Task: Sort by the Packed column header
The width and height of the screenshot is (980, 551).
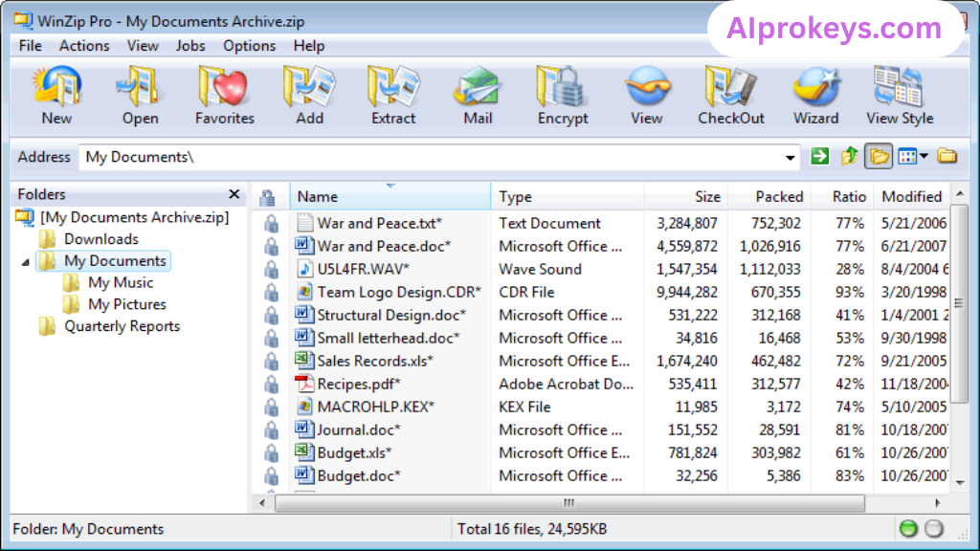Action: click(769, 197)
